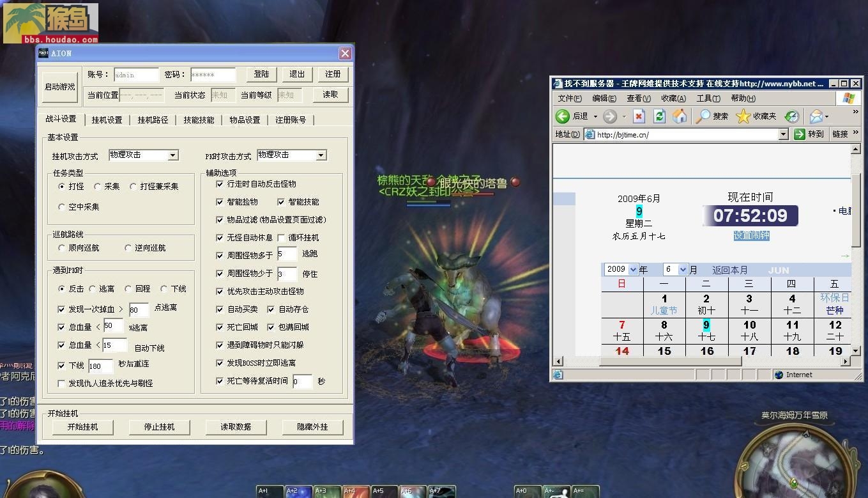This screenshot has width=868, height=498.
Task: Select 打怪兼采集 radio option
Action: pyautogui.click(x=133, y=187)
